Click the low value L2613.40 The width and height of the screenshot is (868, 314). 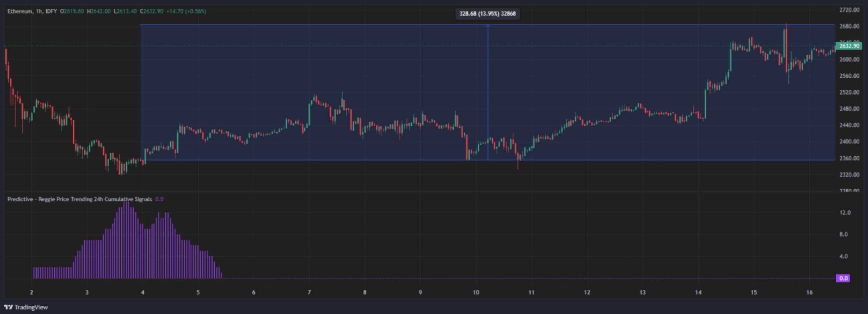125,11
